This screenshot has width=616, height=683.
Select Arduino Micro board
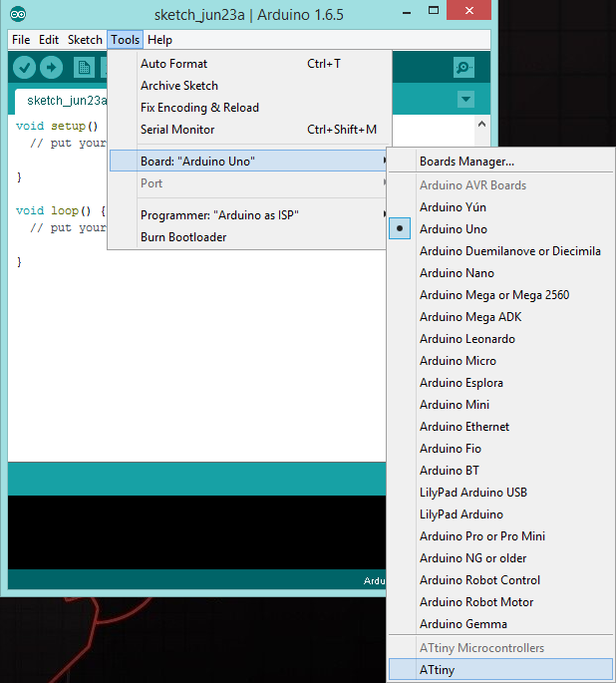click(500, 361)
